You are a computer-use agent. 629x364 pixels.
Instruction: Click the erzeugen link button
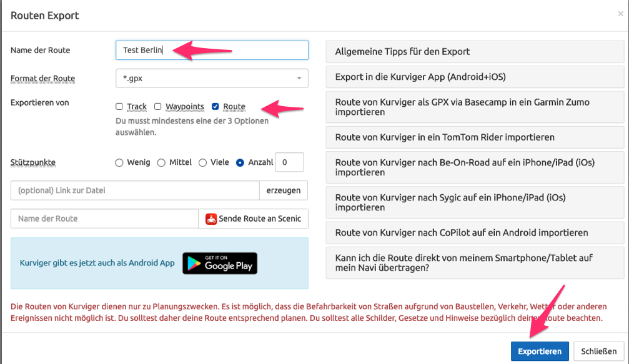[284, 190]
